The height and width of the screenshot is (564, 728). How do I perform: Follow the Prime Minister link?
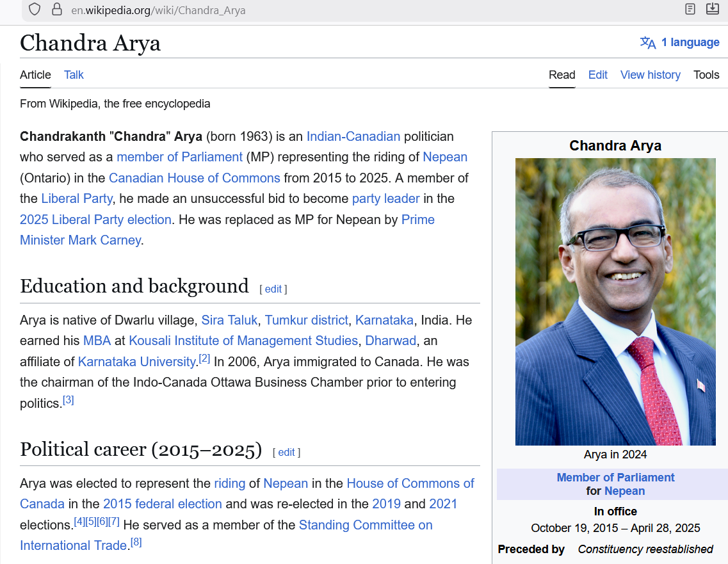tap(418, 220)
